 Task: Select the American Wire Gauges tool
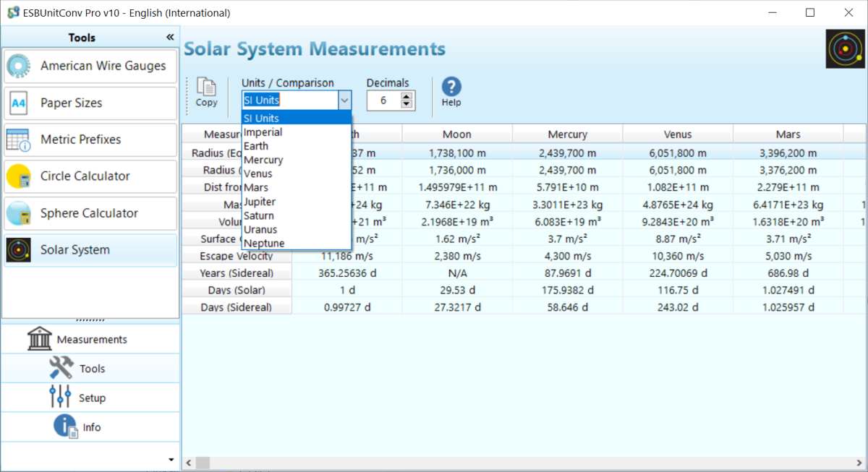(x=90, y=66)
